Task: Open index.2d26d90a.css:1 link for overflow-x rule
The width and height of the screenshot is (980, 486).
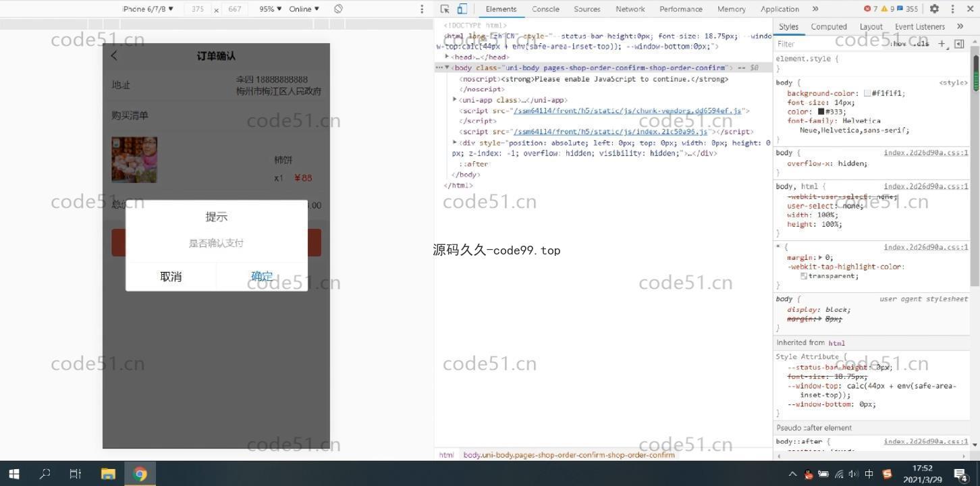Action: tap(925, 153)
